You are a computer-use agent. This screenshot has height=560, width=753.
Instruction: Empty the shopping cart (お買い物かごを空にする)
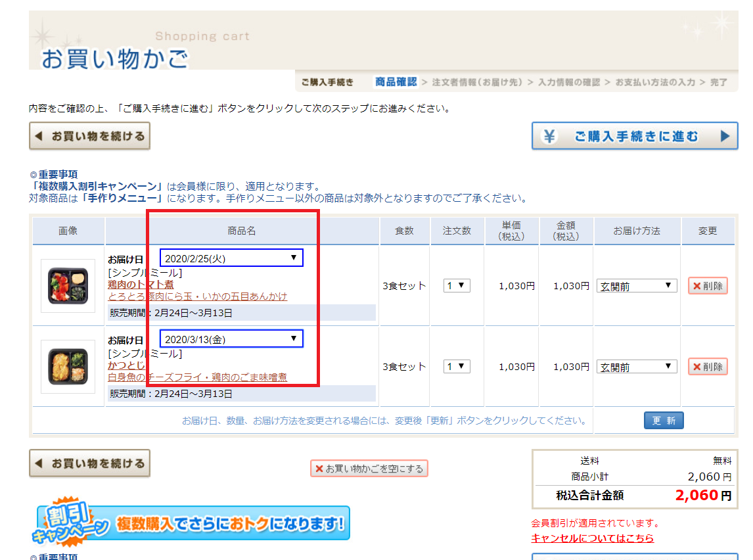pos(369,469)
